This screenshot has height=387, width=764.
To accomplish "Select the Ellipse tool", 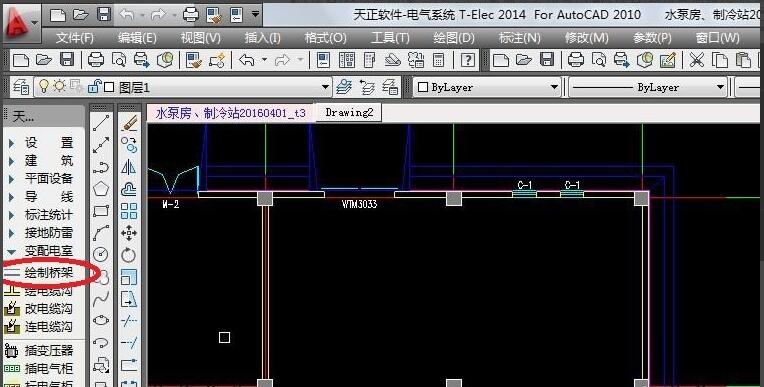I will (x=101, y=320).
